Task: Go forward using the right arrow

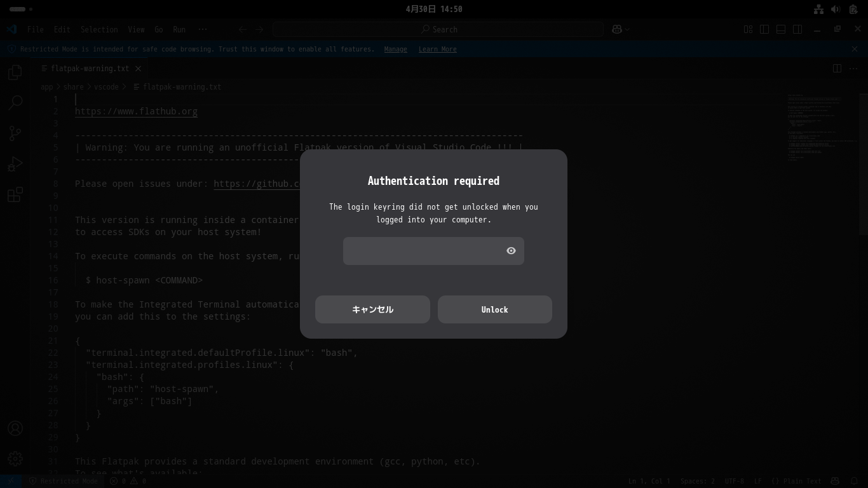Action: coord(259,29)
